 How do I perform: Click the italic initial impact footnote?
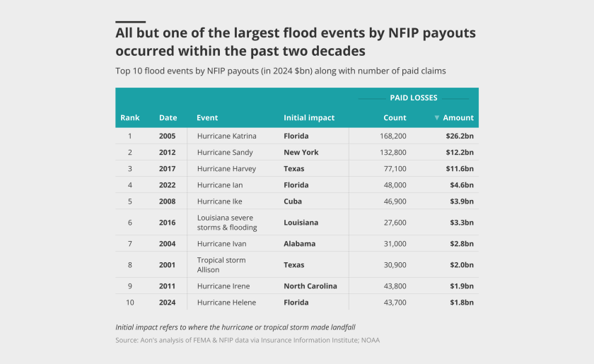(235, 327)
